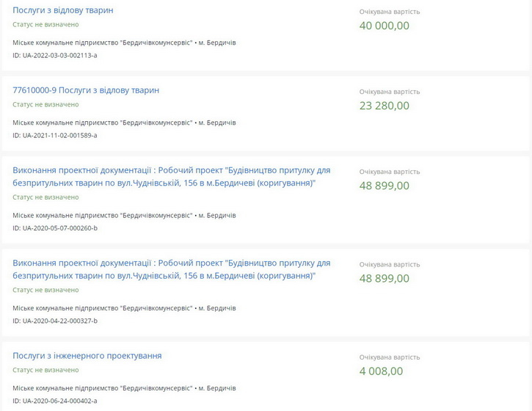
Task: Click the organization name in the 40 000,00 tender
Action: [x=103, y=43]
